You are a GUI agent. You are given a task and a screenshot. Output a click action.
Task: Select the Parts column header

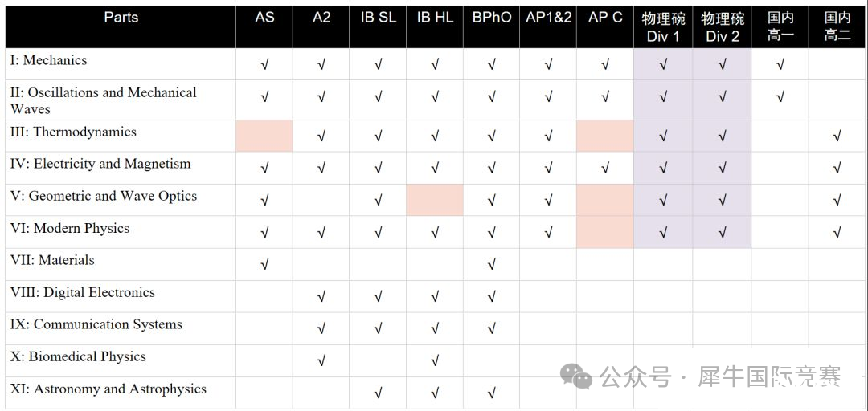point(121,18)
